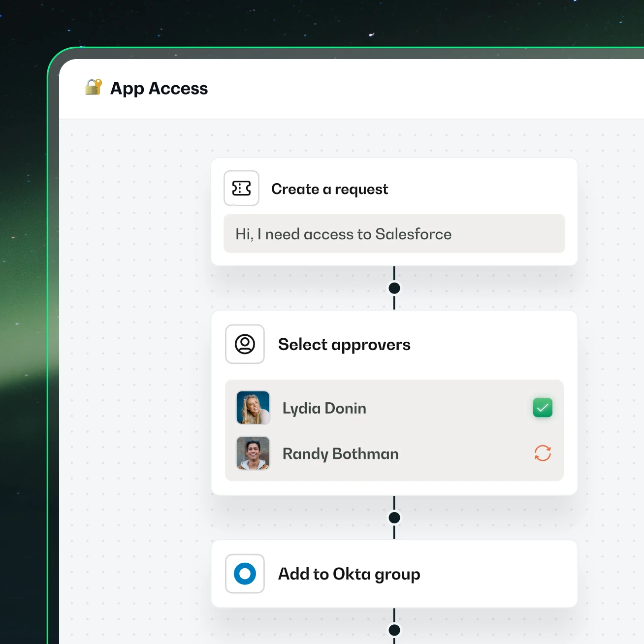
Task: Open Randy Bothman's profile avatar
Action: [253, 453]
